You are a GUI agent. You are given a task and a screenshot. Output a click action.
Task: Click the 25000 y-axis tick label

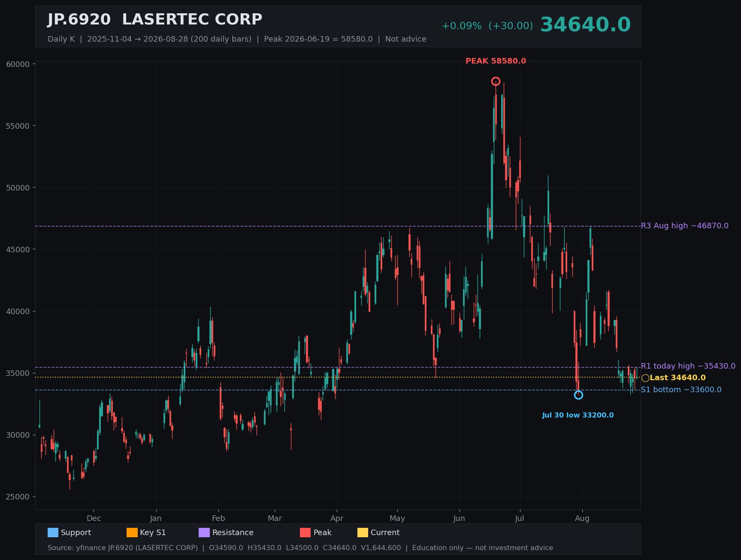[18, 497]
